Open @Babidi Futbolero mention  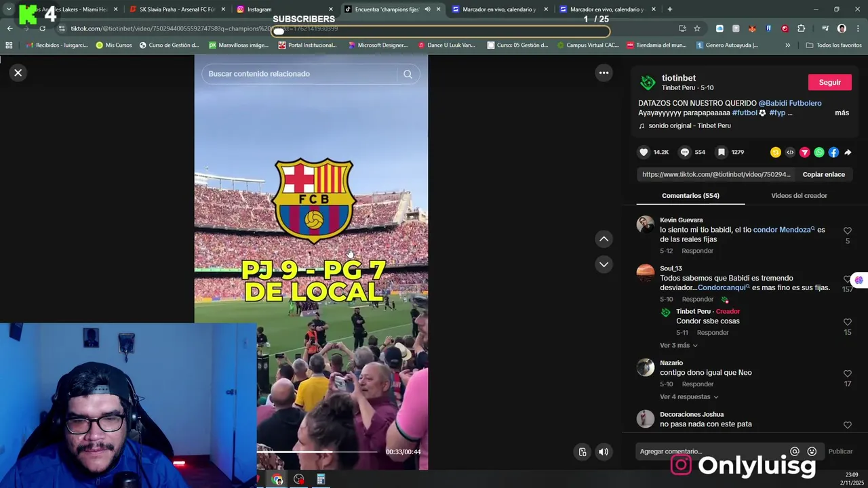[790, 103]
